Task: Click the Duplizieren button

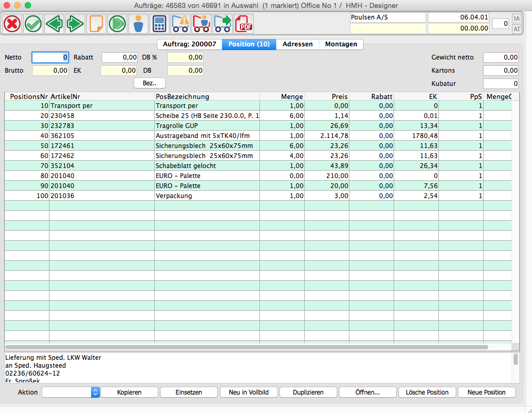Action: pos(308,392)
